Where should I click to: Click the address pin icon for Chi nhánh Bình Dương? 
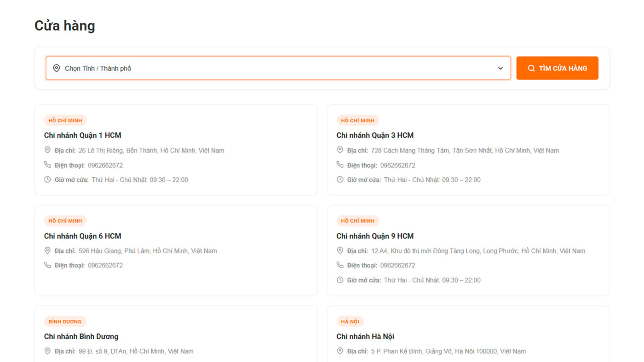pyautogui.click(x=47, y=351)
